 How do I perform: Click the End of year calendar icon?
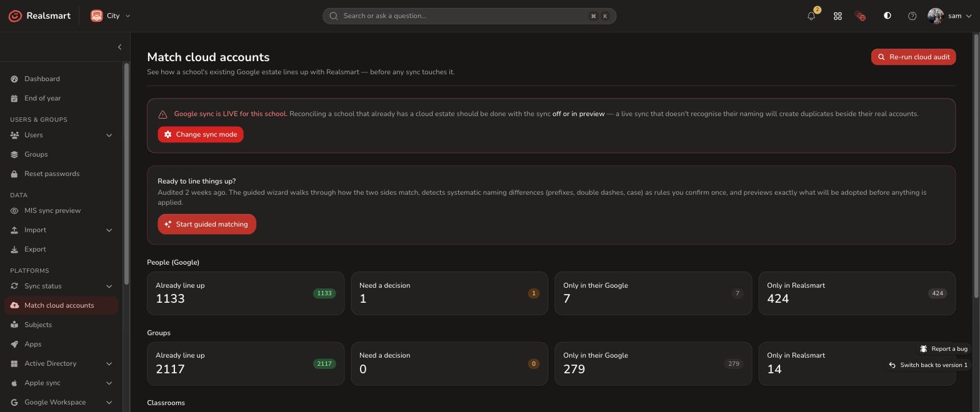[x=14, y=98]
